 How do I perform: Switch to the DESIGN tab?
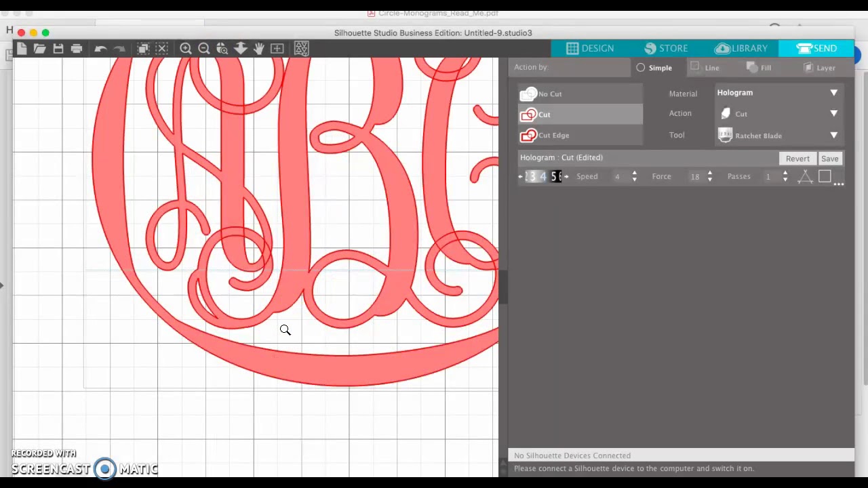pyautogui.click(x=590, y=48)
